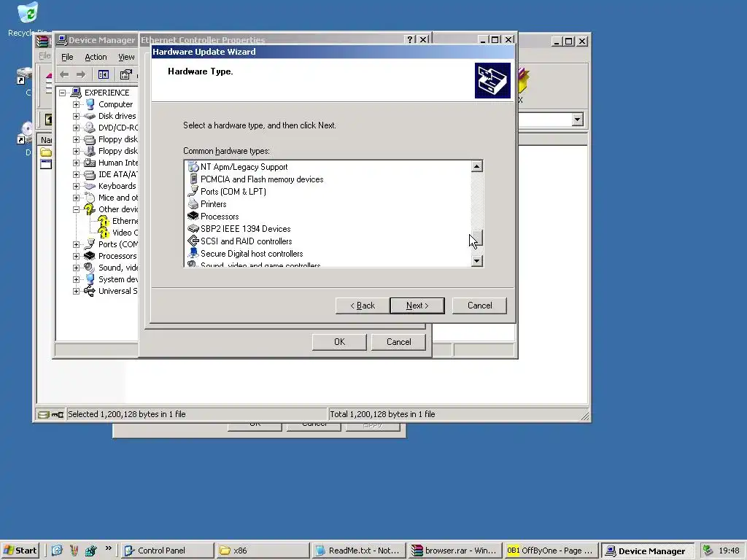747x560 pixels.
Task: Select Printers text in wizard list
Action: coord(214,204)
